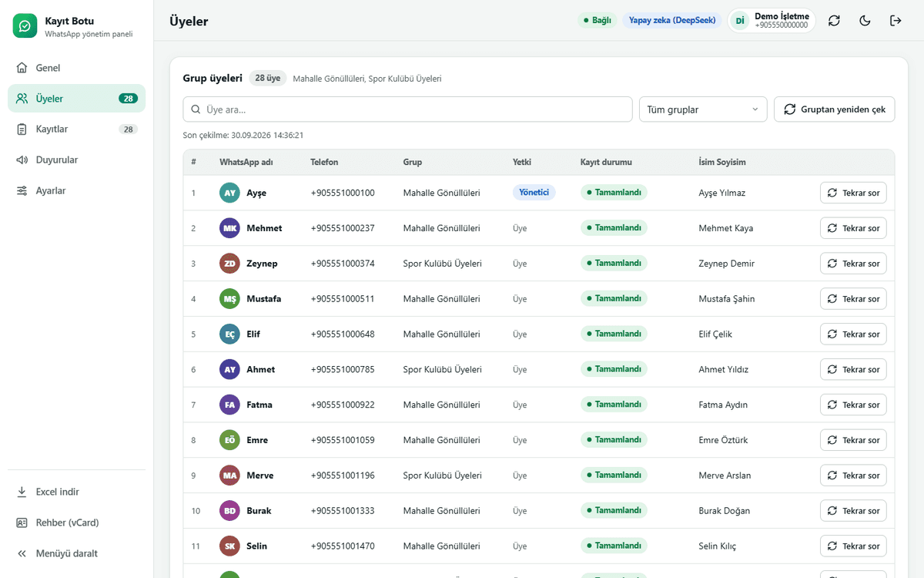
Task: Click the logout icon in header
Action: [x=896, y=21]
